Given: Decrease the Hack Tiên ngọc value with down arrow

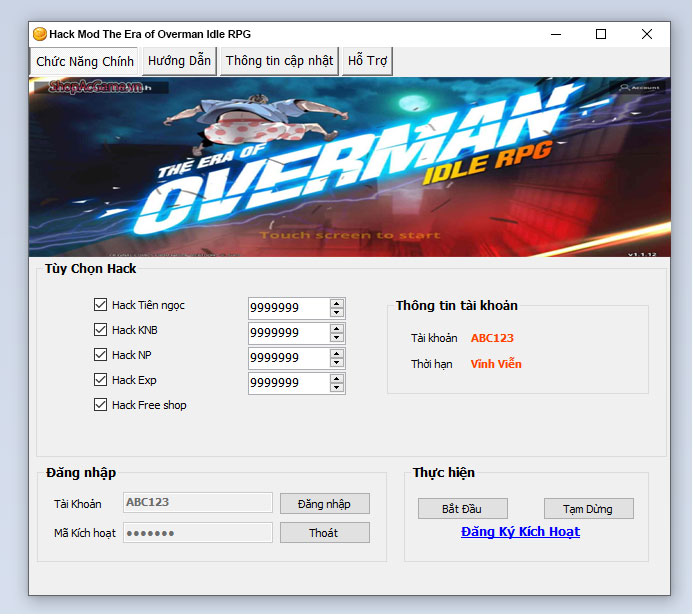Looking at the screenshot, I should pyautogui.click(x=337, y=313).
